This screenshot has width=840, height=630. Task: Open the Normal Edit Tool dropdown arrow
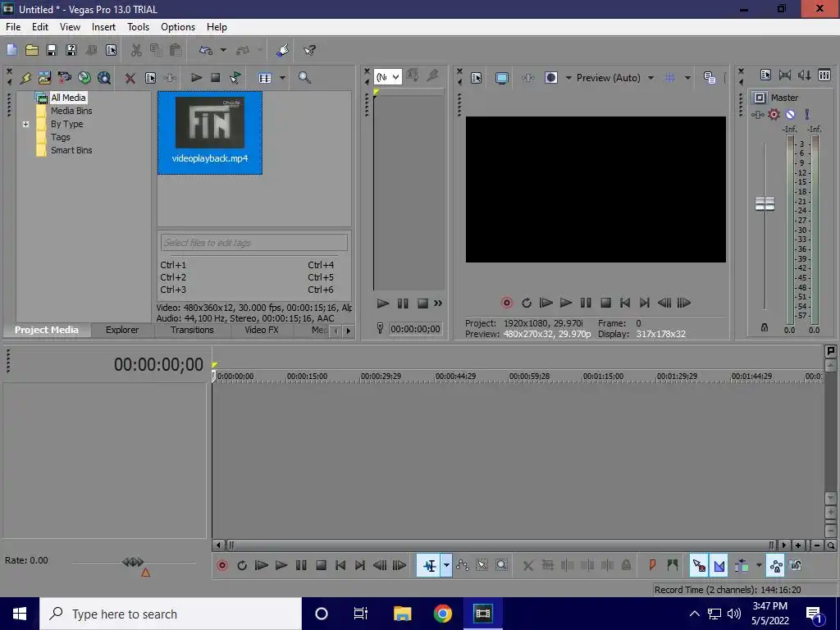click(445, 566)
